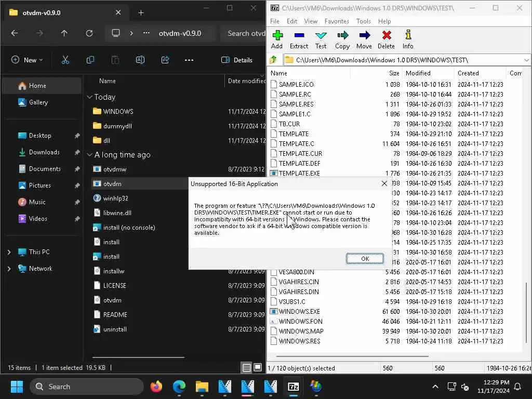Click the 7-Zip taskbar icon
The height and width of the screenshot is (399, 532).
click(x=293, y=387)
